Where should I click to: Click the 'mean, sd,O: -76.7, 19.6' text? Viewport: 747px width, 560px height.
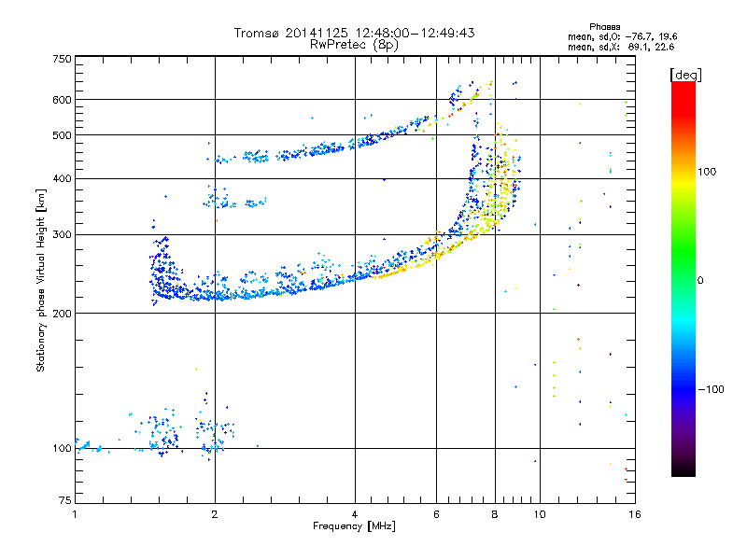coord(622,36)
